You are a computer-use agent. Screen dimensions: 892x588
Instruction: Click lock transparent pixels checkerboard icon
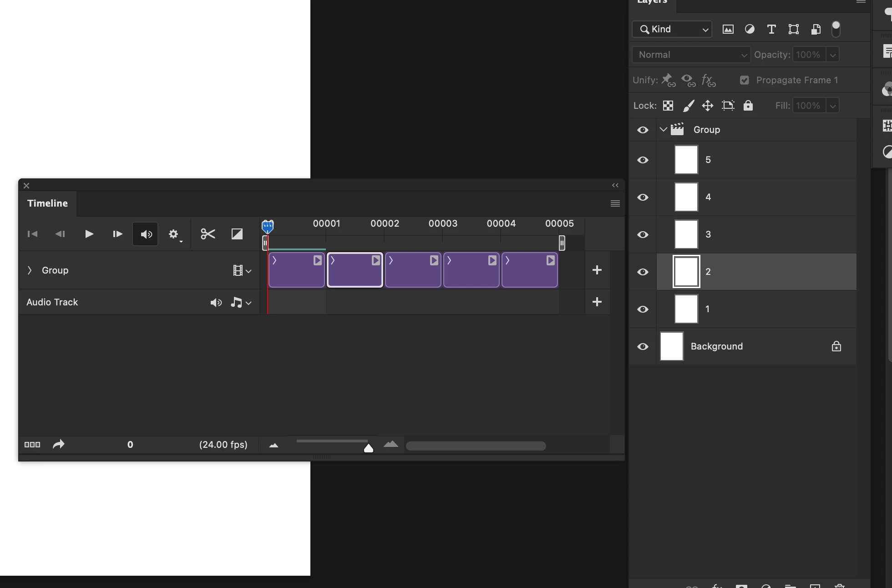(x=668, y=106)
